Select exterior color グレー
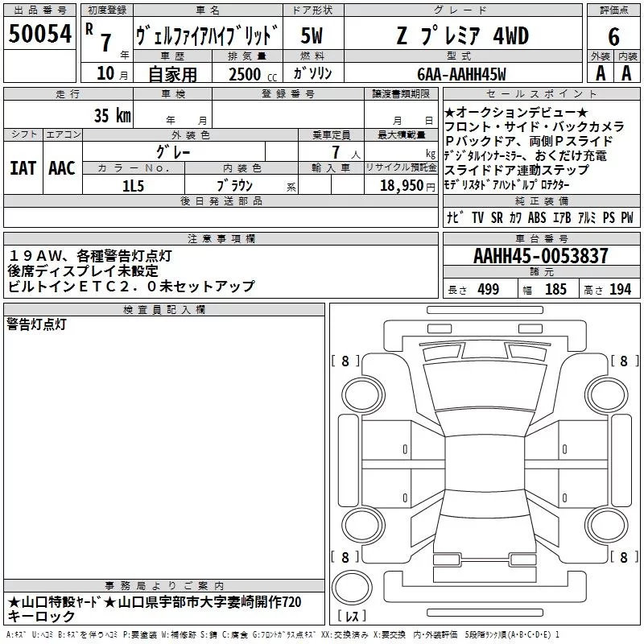The height and width of the screenshot is (644, 644). click(x=173, y=152)
